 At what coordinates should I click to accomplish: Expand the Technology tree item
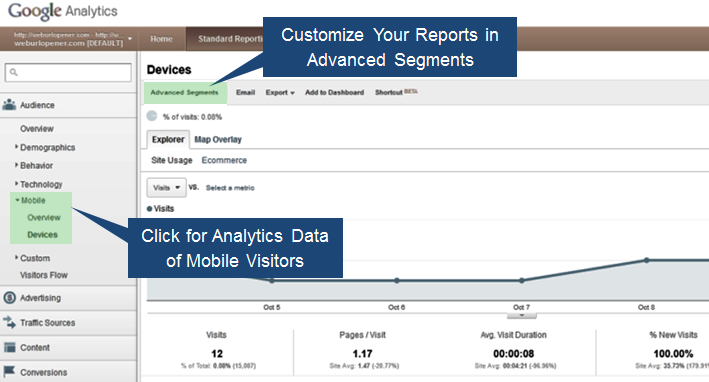[x=16, y=183]
